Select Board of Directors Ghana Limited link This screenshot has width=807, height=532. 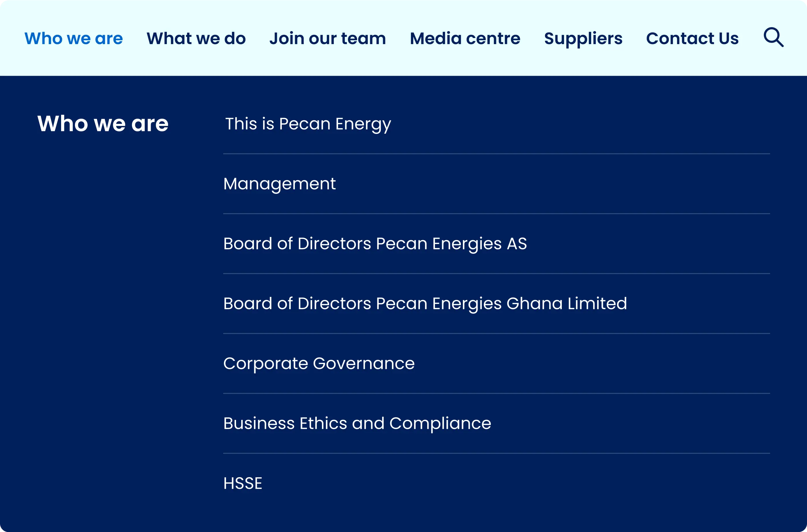click(425, 303)
